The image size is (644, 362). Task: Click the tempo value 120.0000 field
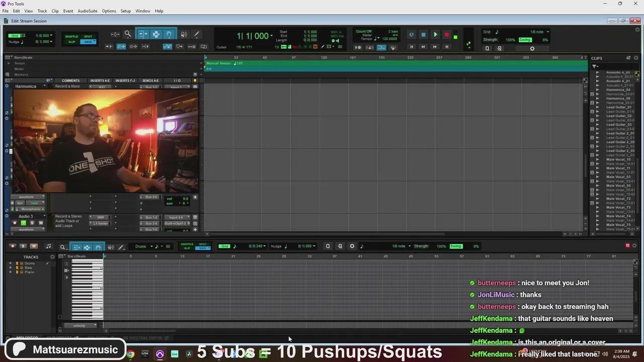[x=389, y=39]
